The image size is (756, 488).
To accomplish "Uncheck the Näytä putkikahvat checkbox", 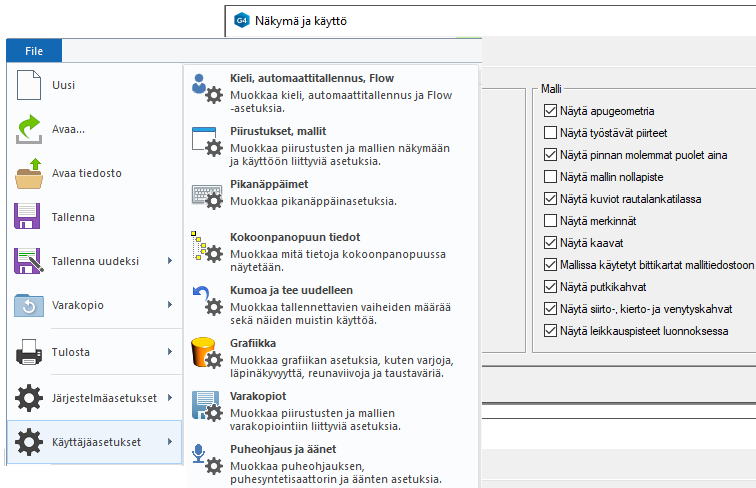I will point(549,287).
